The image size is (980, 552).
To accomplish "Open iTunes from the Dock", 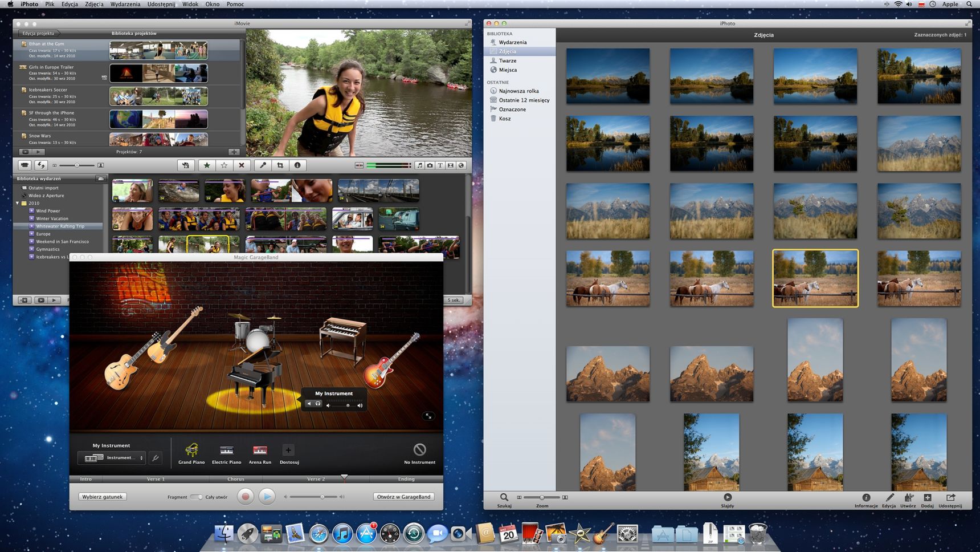I will tap(342, 534).
